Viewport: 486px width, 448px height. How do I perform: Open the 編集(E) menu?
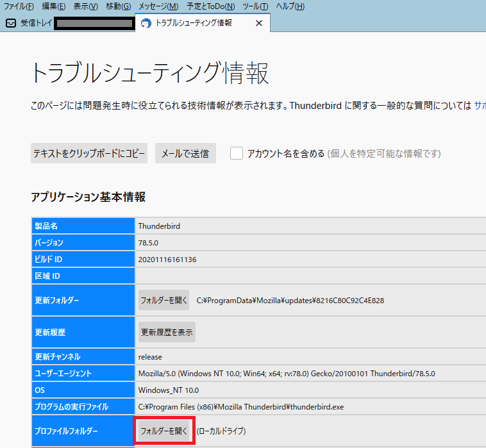[x=54, y=6]
